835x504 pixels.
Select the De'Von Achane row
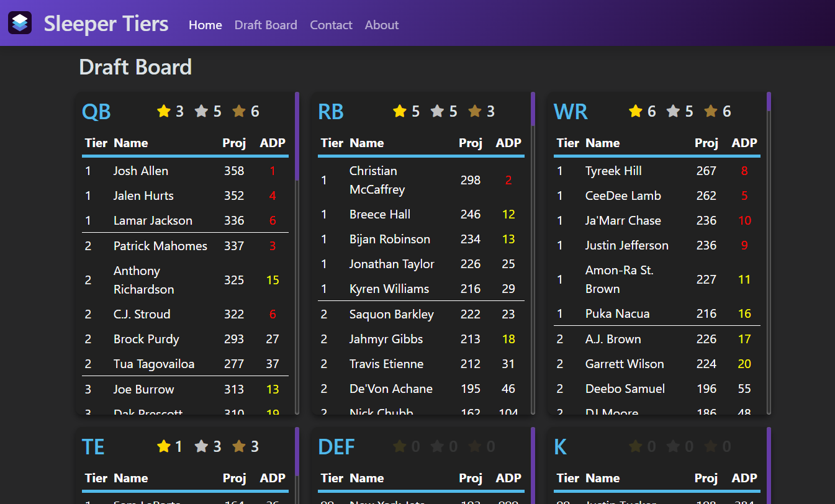pos(421,389)
